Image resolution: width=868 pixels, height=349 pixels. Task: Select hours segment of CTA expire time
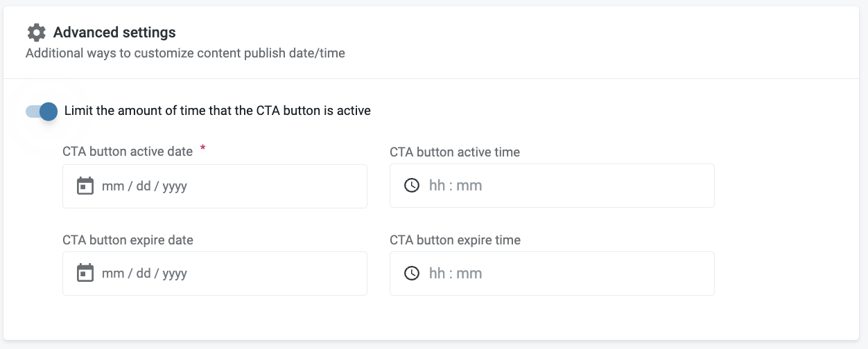(437, 273)
